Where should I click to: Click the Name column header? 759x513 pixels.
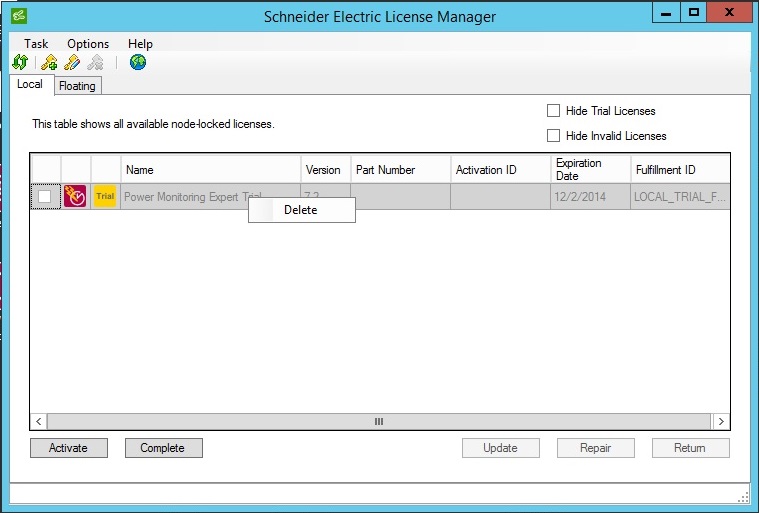point(211,169)
